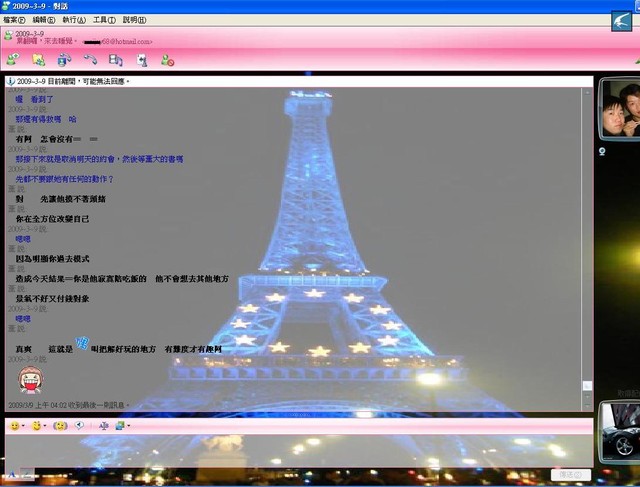Click inside the message typing area
The width and height of the screenshot is (640, 487).
[299, 451]
